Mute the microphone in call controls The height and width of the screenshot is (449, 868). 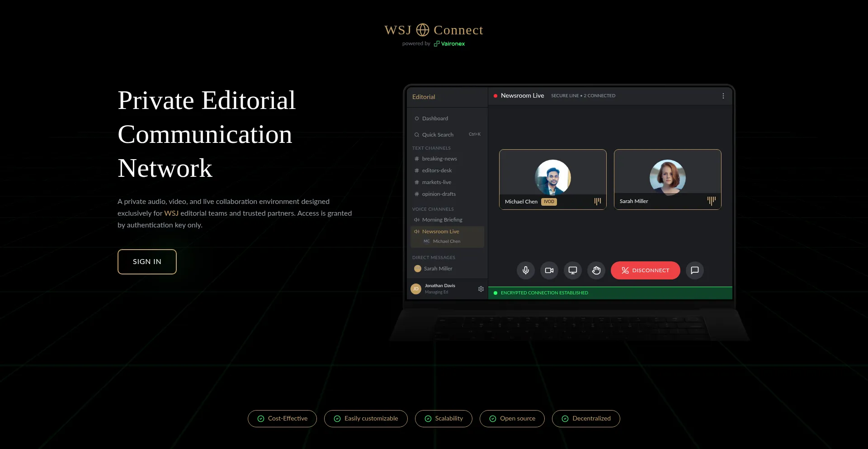click(x=525, y=270)
